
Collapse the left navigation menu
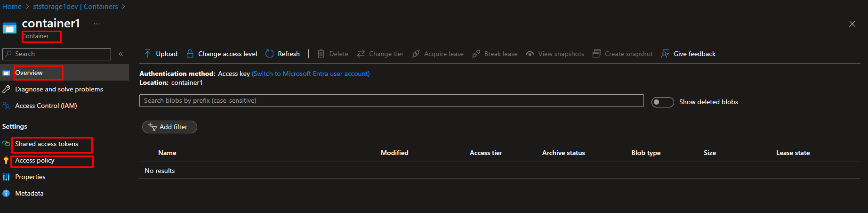click(121, 54)
